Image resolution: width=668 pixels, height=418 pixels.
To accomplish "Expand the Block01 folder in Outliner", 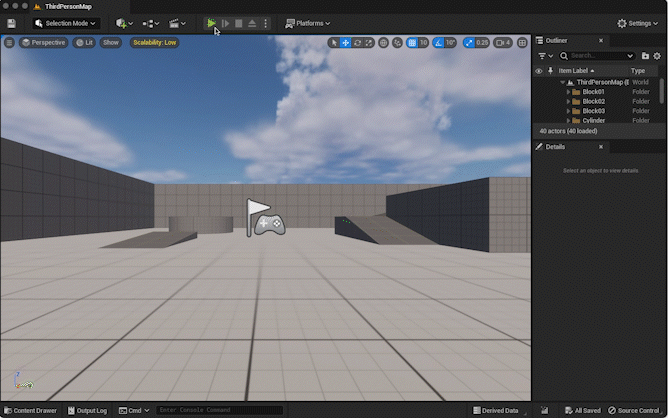I will [x=568, y=91].
